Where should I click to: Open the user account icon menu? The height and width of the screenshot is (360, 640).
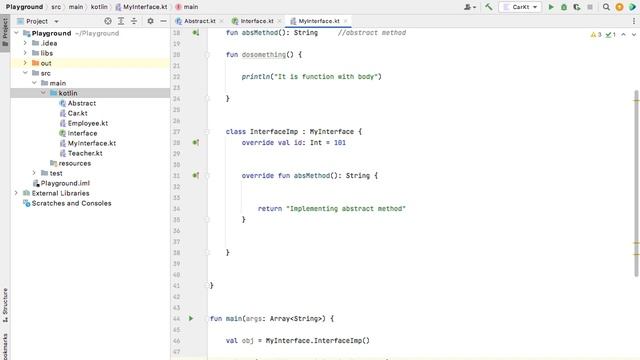tap(470, 7)
